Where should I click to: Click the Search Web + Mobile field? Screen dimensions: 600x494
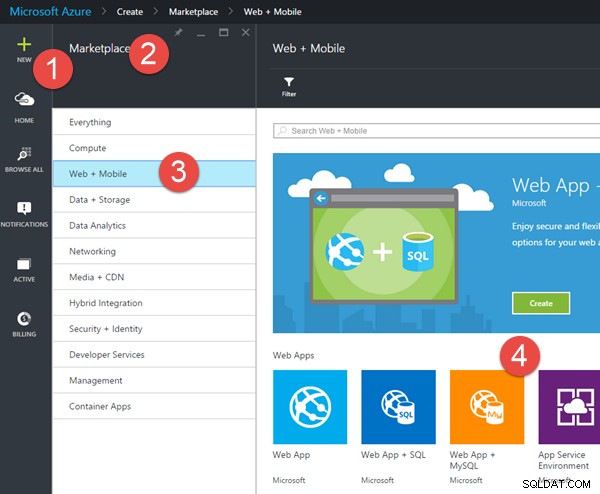point(437,131)
